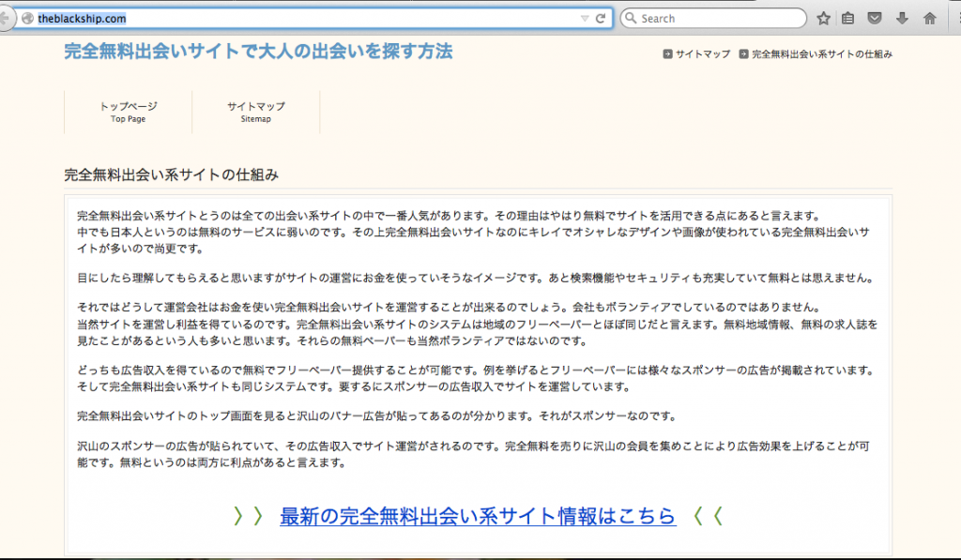Click the globe site identity icon
The width and height of the screenshot is (961, 560).
point(27,19)
